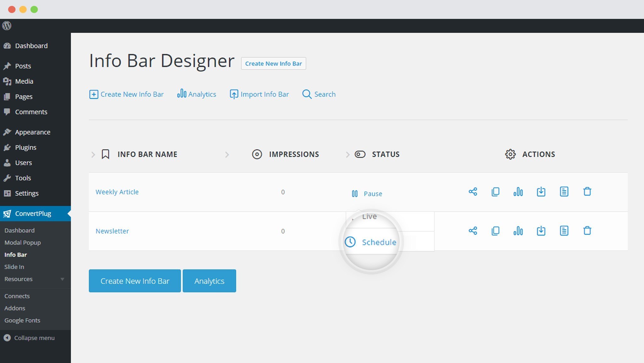
Task: Open Addons submenu item
Action: point(15,308)
